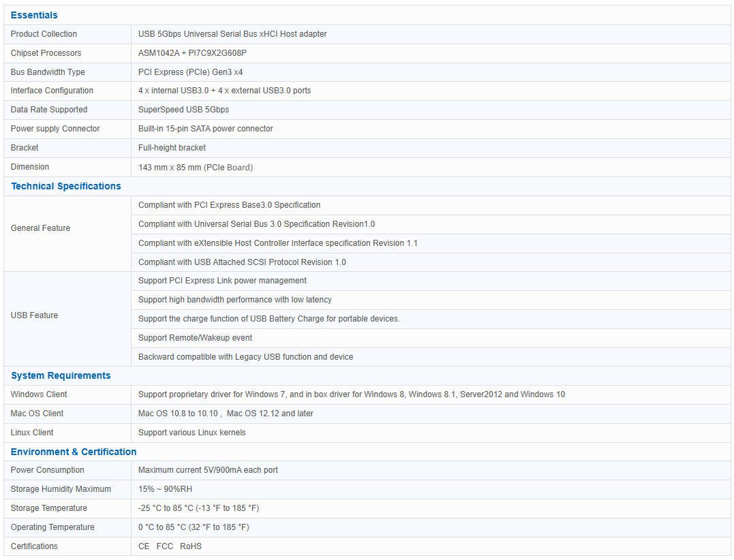The image size is (734, 560).
Task: Click the Full-height bracket value
Action: click(x=172, y=148)
